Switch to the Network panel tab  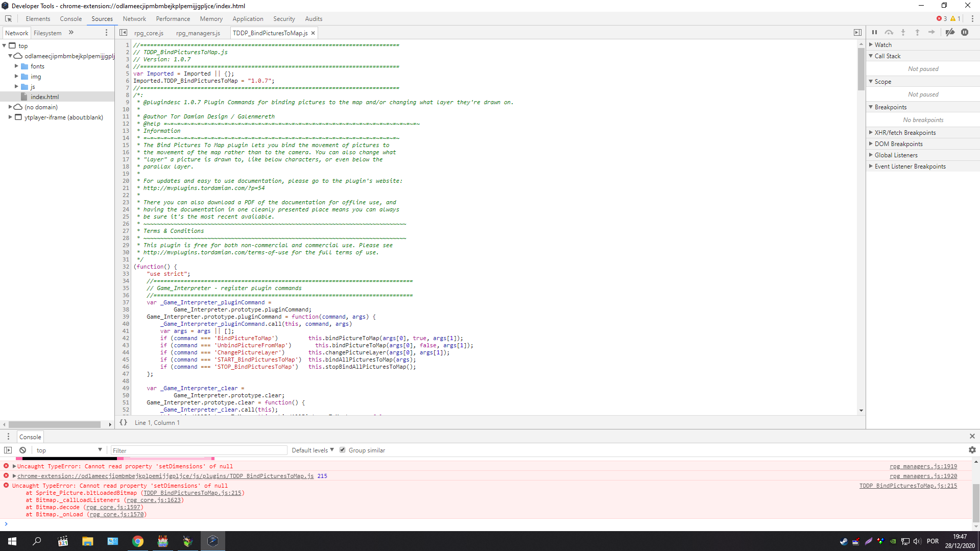pos(134,19)
